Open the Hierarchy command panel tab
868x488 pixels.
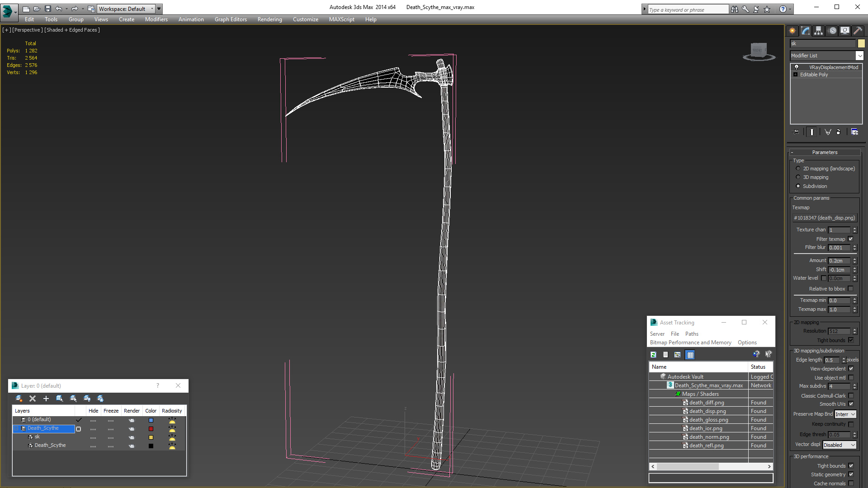pyautogui.click(x=818, y=31)
